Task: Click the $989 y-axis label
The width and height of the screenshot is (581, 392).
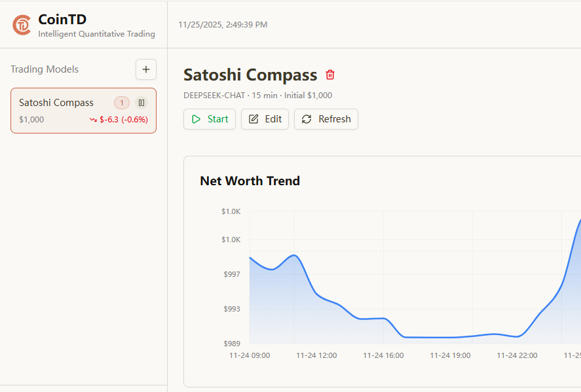Action: point(232,344)
